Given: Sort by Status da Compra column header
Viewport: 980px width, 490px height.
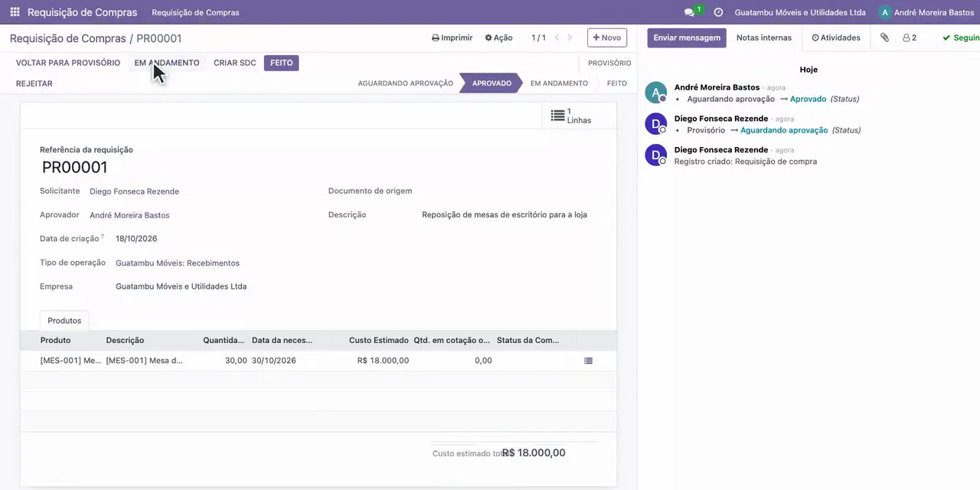Looking at the screenshot, I should click(x=528, y=340).
